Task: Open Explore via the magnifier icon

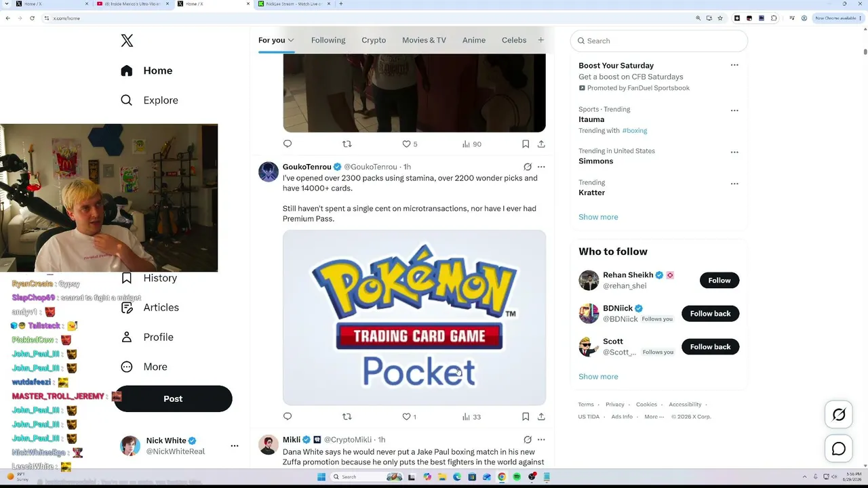Action: (x=127, y=100)
